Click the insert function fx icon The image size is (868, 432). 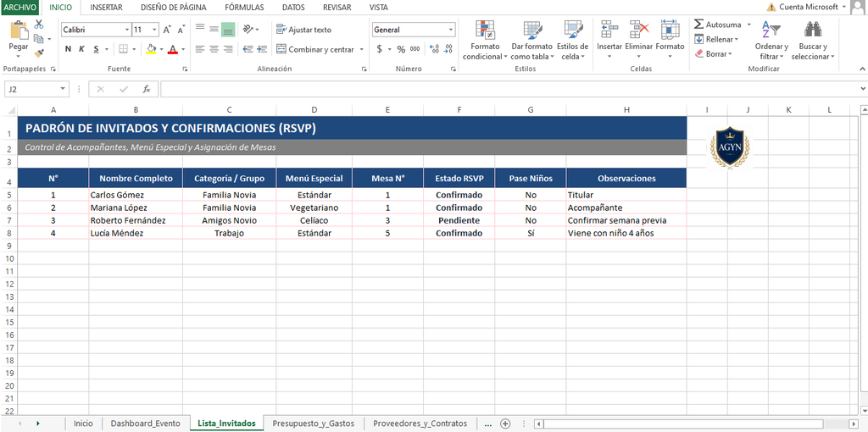coord(146,89)
